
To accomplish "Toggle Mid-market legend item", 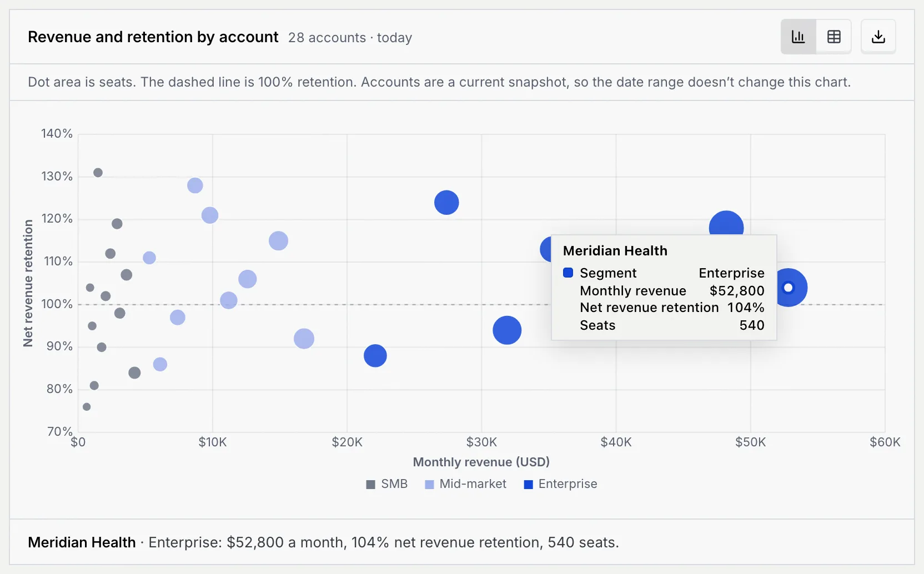I will tap(465, 484).
